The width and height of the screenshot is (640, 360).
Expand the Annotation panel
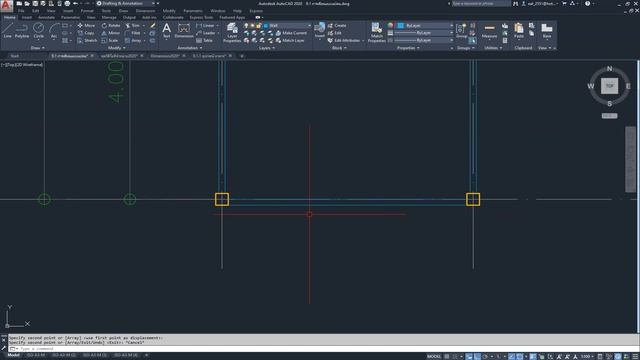tap(189, 48)
